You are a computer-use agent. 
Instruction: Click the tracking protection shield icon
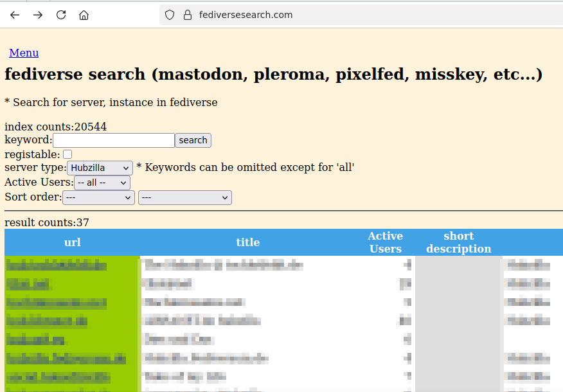click(170, 15)
